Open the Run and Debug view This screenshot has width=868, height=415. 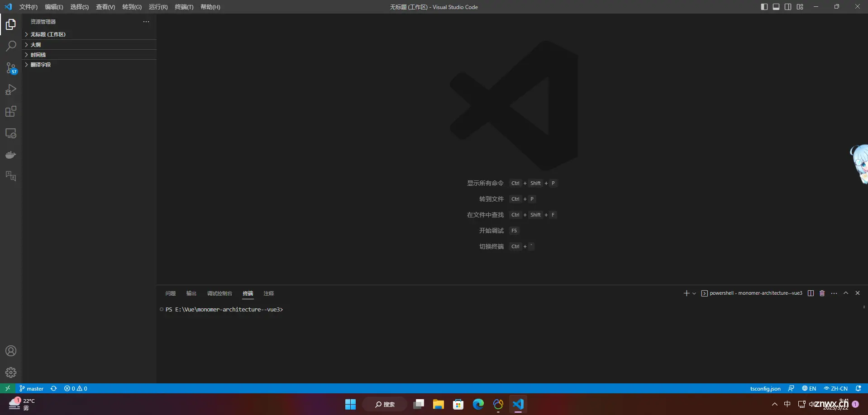pyautogui.click(x=11, y=90)
